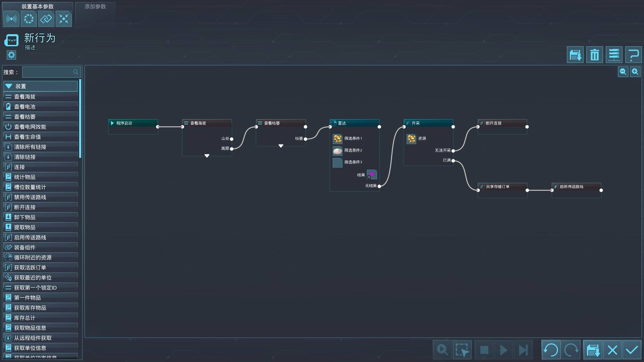Viewport: 644px width, 362px height.
Task: Click the 新行为 behavior title
Action: tap(40, 38)
